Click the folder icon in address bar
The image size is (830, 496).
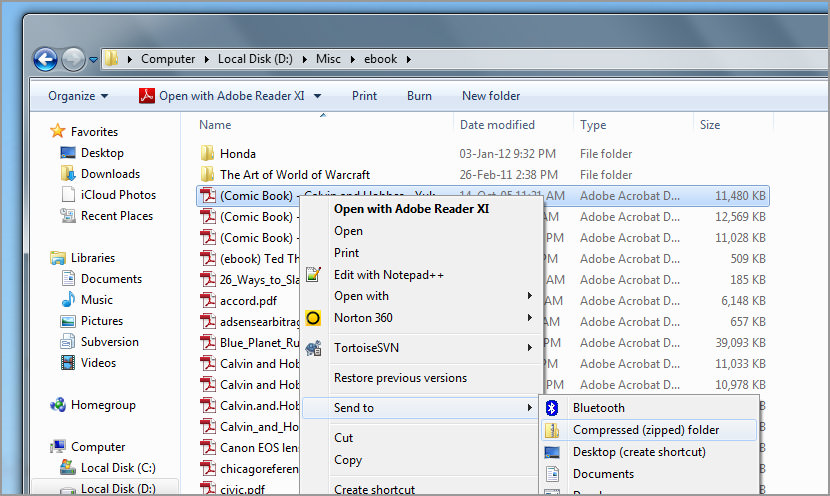coord(112,59)
